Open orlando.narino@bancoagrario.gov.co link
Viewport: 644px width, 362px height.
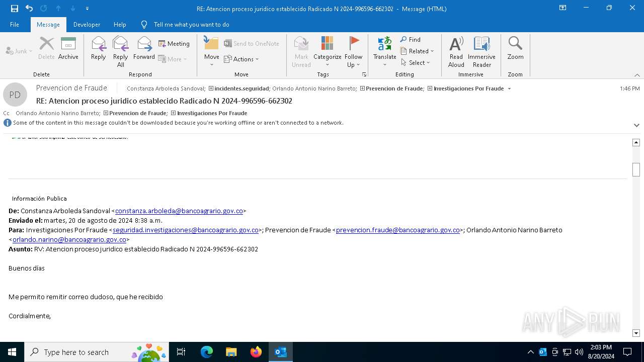point(69,239)
